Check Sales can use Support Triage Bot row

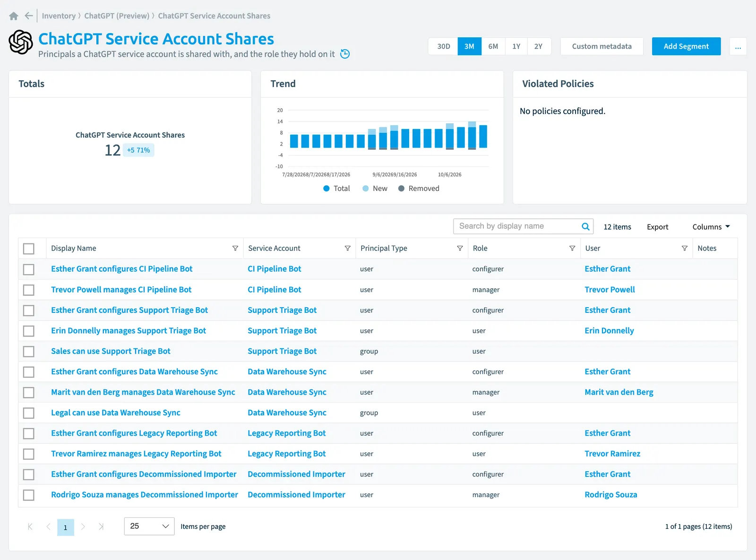coord(29,352)
